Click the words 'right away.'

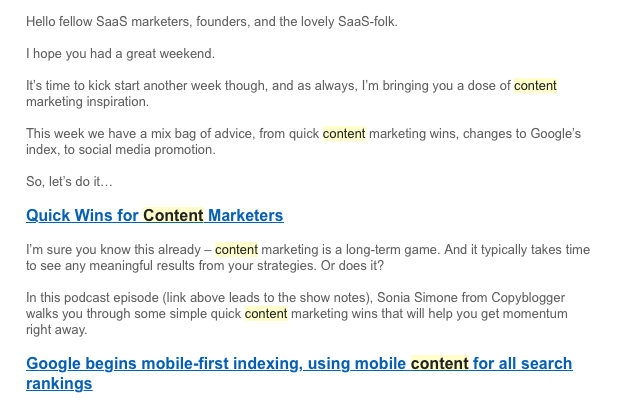pyautogui.click(x=57, y=330)
